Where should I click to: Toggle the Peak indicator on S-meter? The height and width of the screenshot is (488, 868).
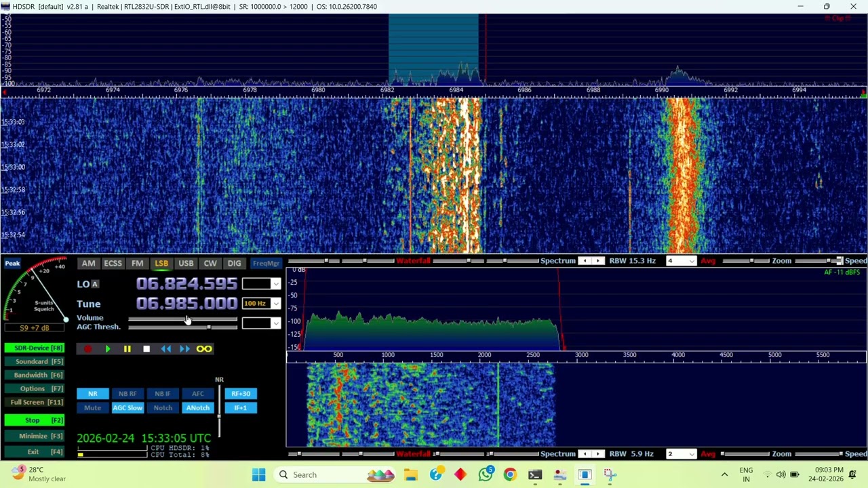pos(12,264)
